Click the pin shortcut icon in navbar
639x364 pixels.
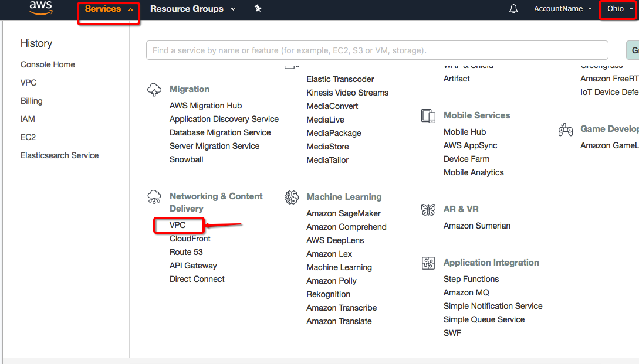coord(258,9)
